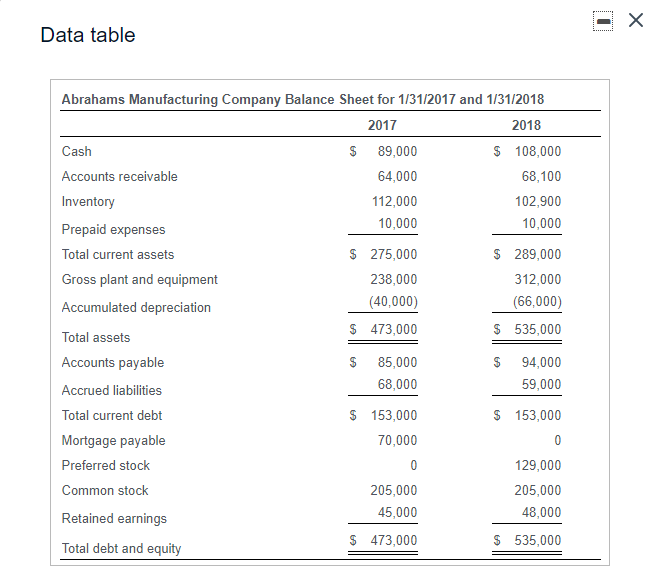Screen dimensions: 654x581
Task: Click the 2017 Total current debt value
Action: (x=394, y=415)
